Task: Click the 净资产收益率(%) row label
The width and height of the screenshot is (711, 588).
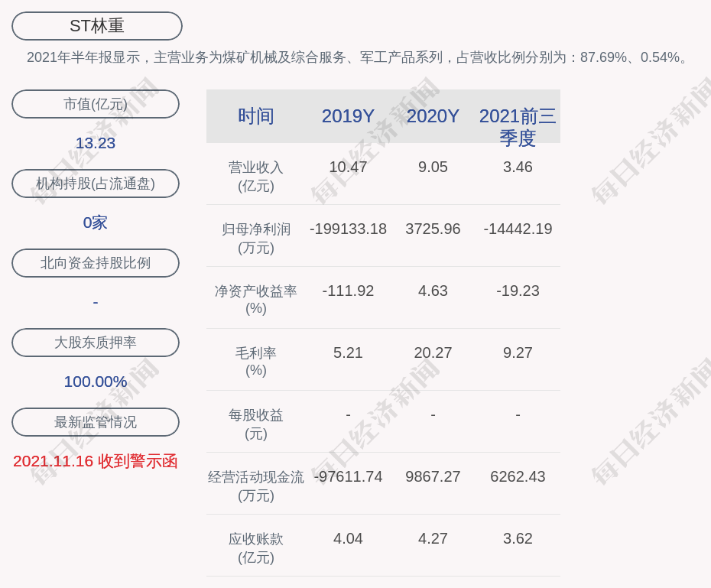Action: [x=256, y=300]
